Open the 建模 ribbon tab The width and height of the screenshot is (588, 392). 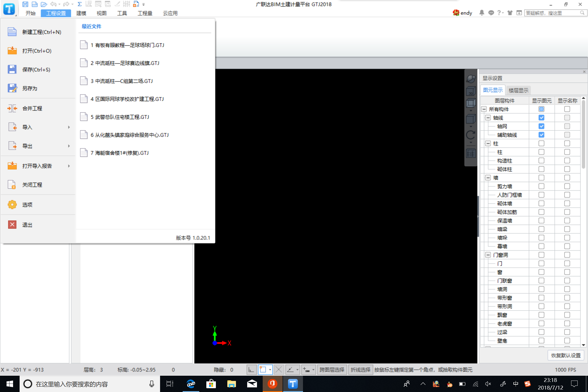(81, 13)
